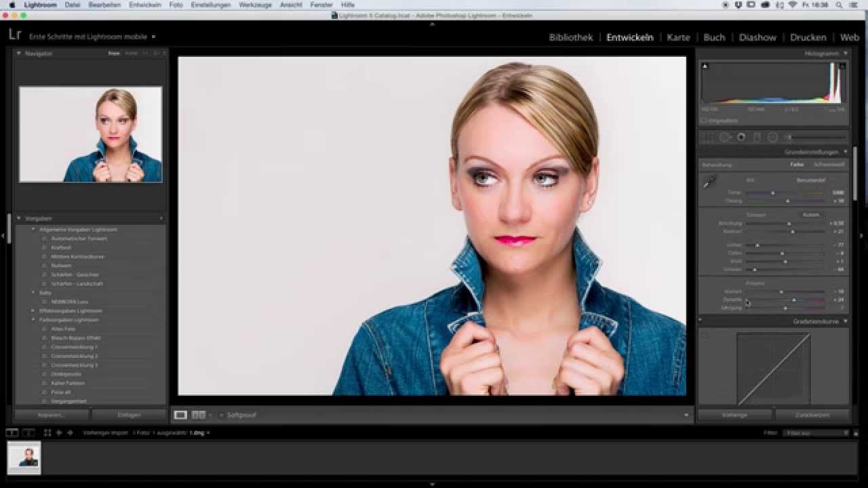Go to next photo arrow

(70, 432)
